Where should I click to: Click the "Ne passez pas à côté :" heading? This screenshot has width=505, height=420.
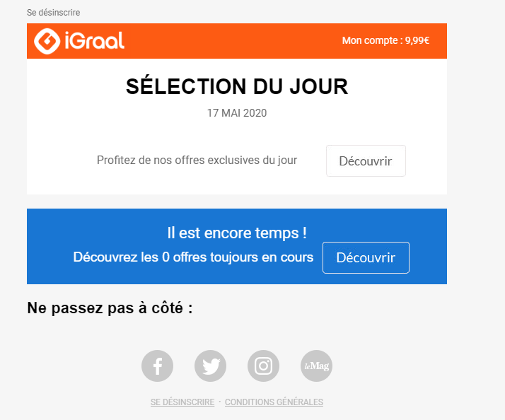pyautogui.click(x=110, y=308)
